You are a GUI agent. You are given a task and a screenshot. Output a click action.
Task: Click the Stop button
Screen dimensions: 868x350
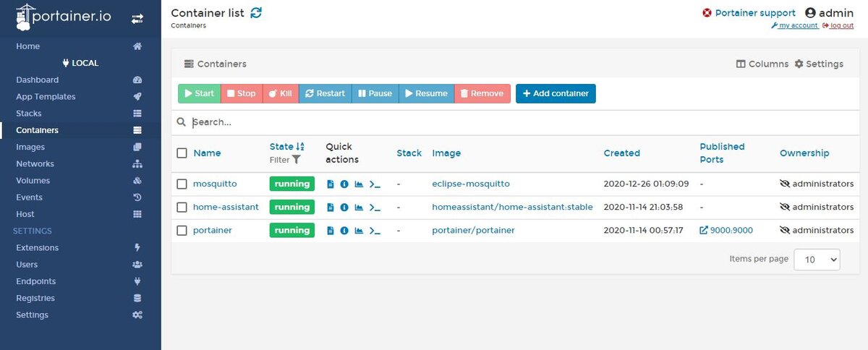[x=241, y=94]
